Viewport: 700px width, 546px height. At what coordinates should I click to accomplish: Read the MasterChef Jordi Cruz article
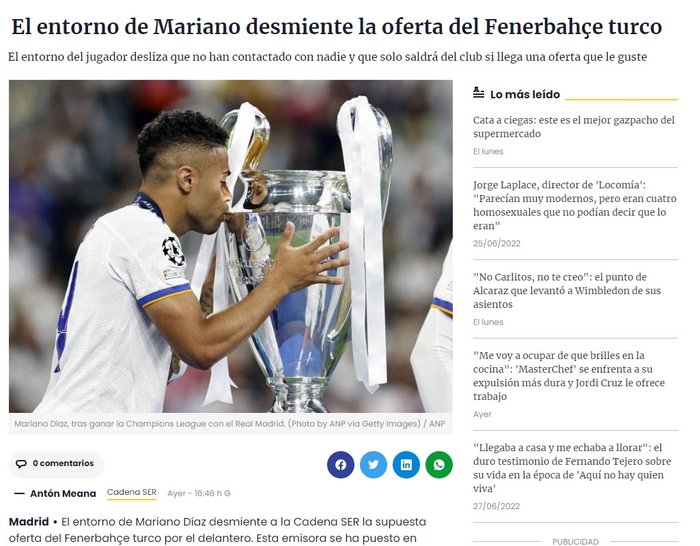569,376
